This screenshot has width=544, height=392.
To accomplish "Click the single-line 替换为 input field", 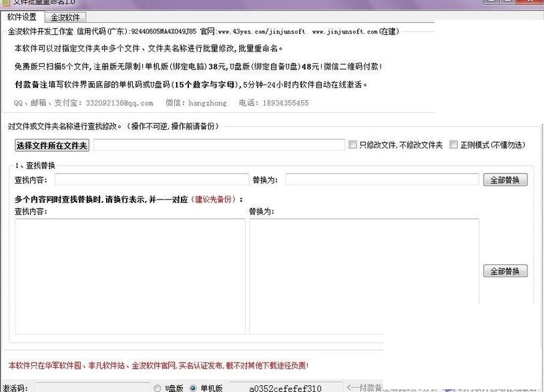I will pyautogui.click(x=382, y=180).
